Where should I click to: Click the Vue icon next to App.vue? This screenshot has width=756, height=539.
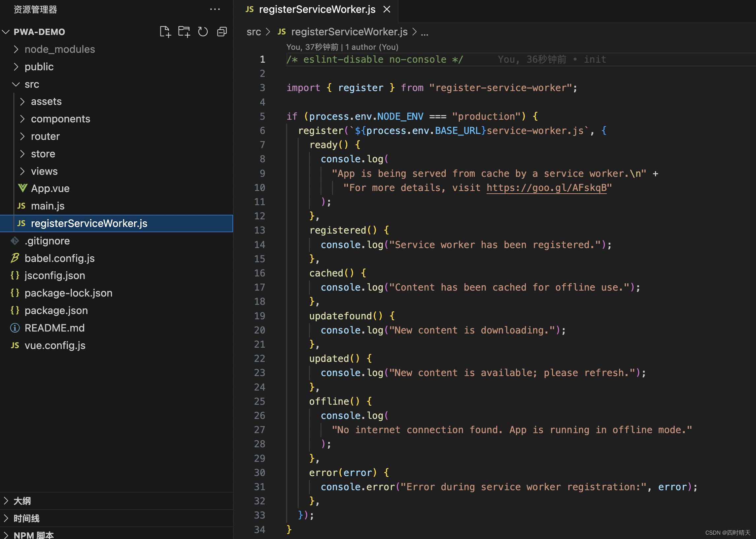coord(22,188)
